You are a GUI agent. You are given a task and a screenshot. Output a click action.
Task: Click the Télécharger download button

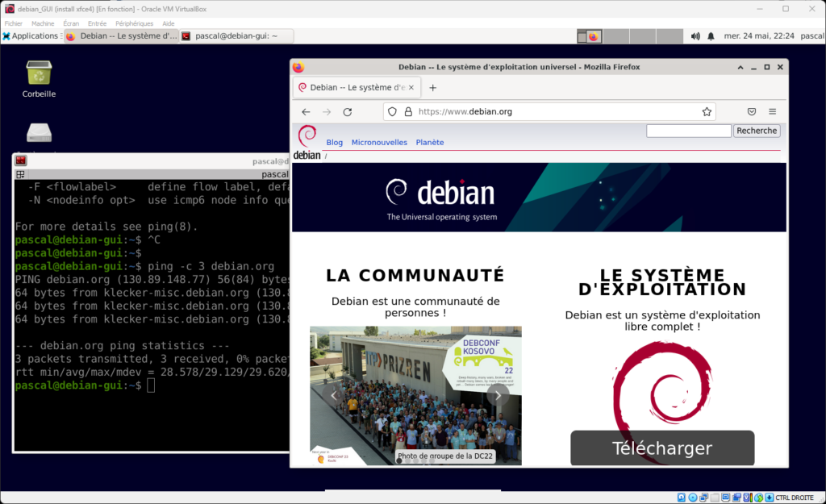pos(662,448)
